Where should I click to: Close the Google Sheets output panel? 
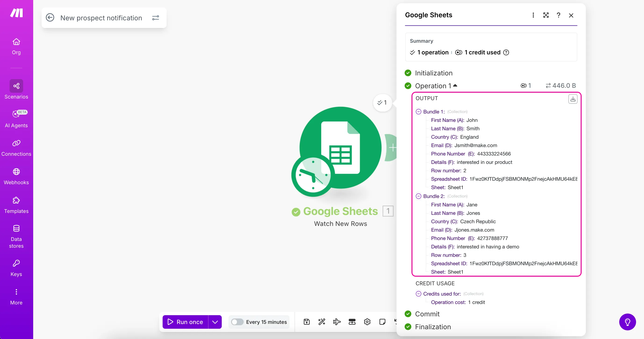(x=571, y=15)
